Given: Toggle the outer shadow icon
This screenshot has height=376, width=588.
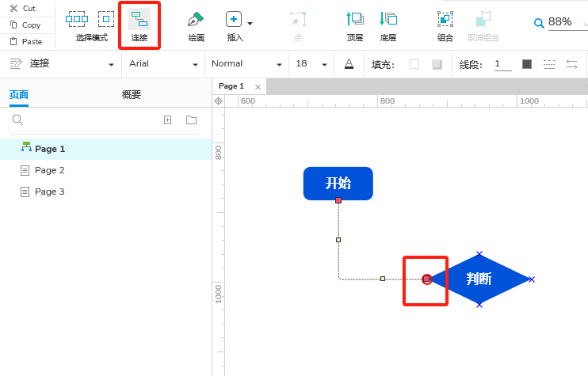Looking at the screenshot, I should click(x=437, y=64).
